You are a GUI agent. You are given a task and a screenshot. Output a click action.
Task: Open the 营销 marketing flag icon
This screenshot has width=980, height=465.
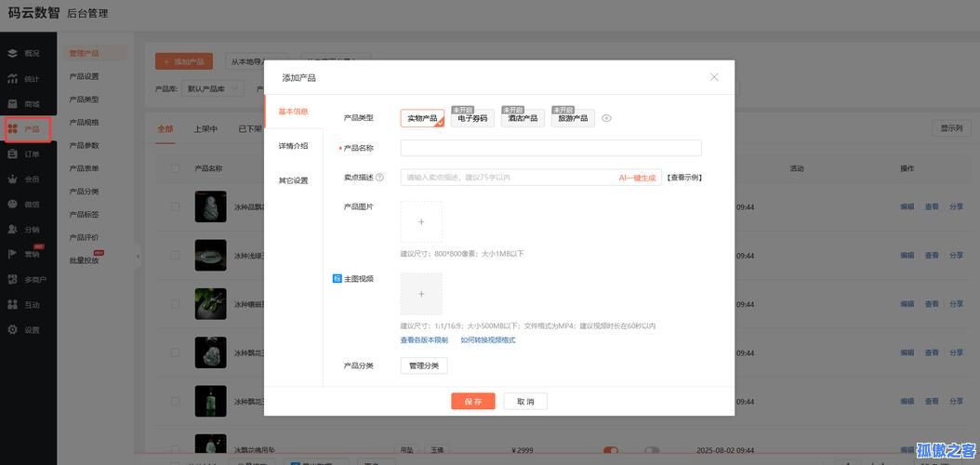point(12,254)
